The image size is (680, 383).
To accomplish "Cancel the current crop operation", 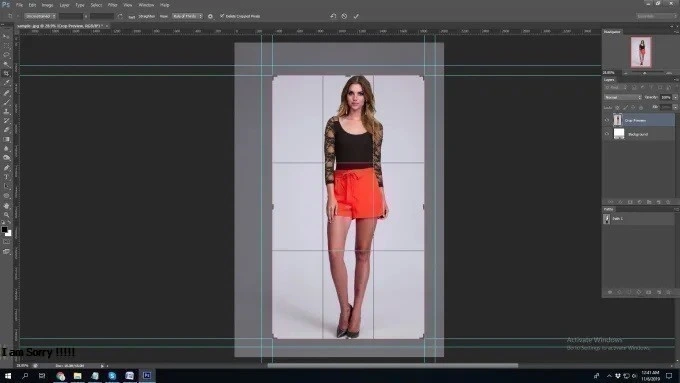I will click(x=344, y=16).
